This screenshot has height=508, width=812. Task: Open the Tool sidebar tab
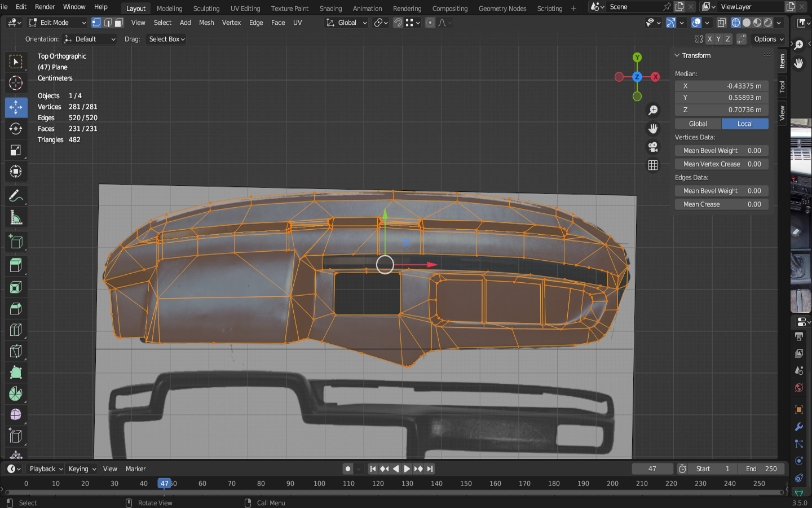pos(782,86)
